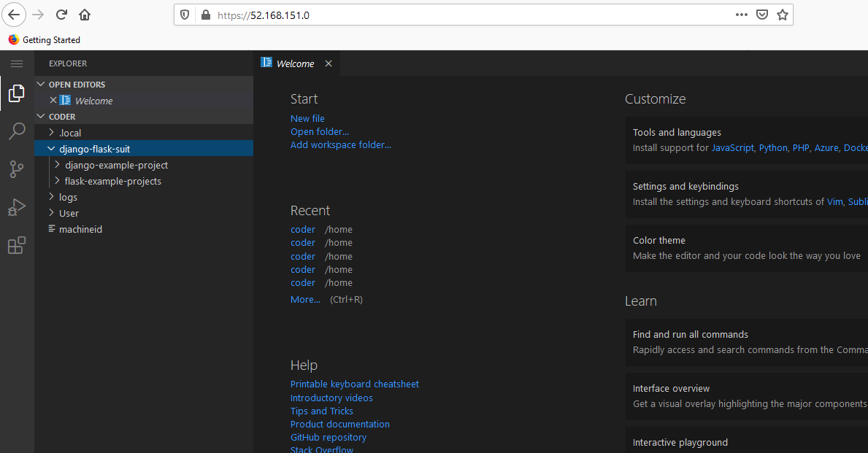Click the machineid file icon
The height and width of the screenshot is (453, 868).
coord(52,228)
